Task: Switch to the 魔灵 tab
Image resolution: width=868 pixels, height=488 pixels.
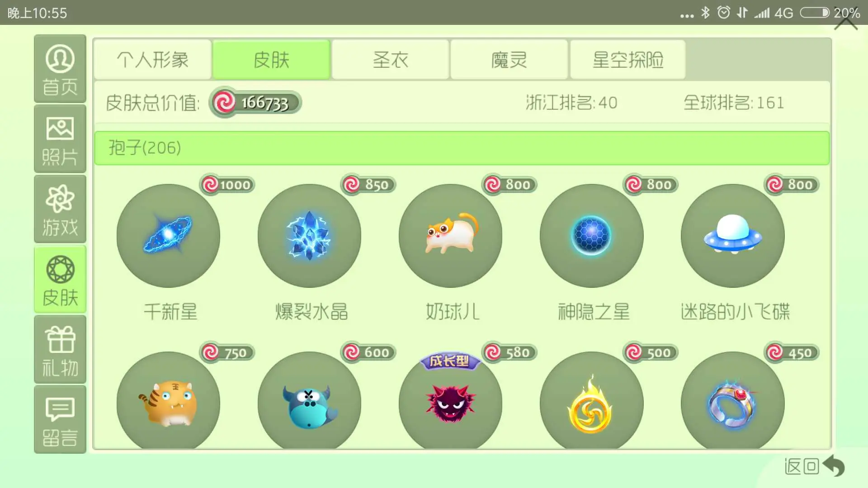Action: tap(509, 60)
